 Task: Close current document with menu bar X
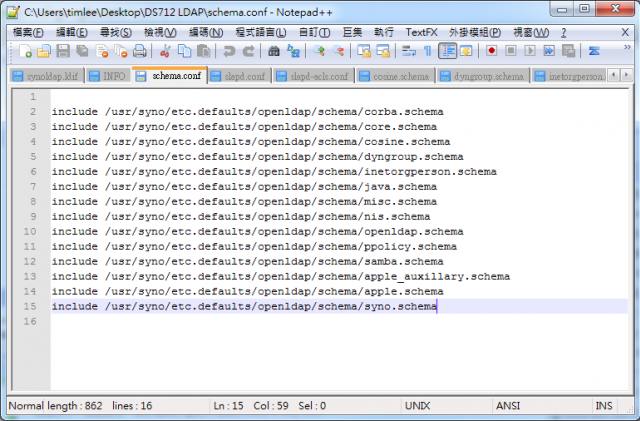[625, 32]
